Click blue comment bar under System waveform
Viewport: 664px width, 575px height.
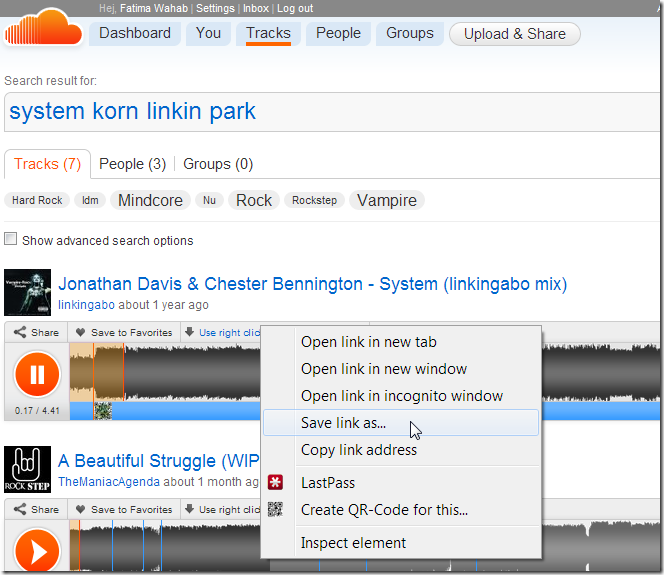[x=186, y=411]
